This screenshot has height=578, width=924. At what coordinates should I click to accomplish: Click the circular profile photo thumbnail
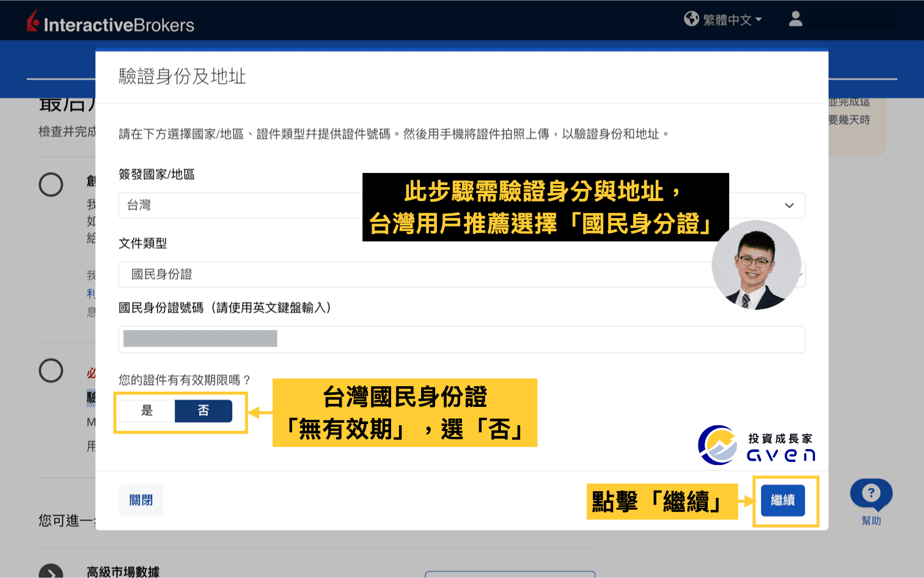[757, 265]
